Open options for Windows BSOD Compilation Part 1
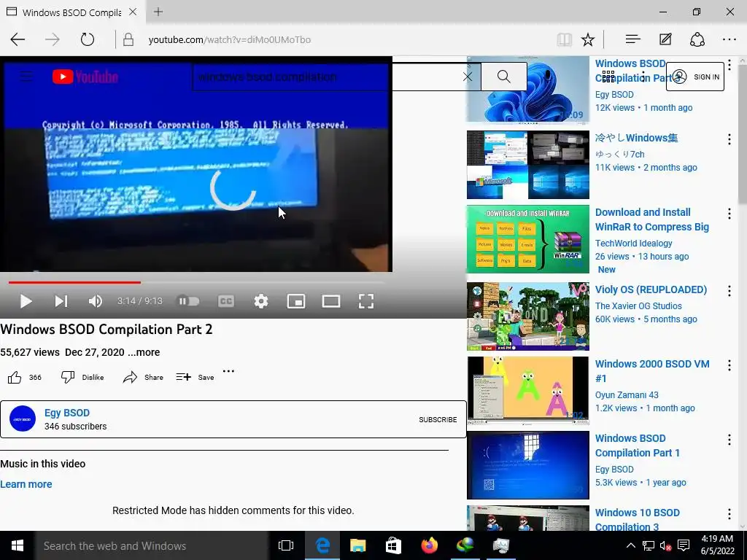This screenshot has width=747, height=560. point(729,440)
